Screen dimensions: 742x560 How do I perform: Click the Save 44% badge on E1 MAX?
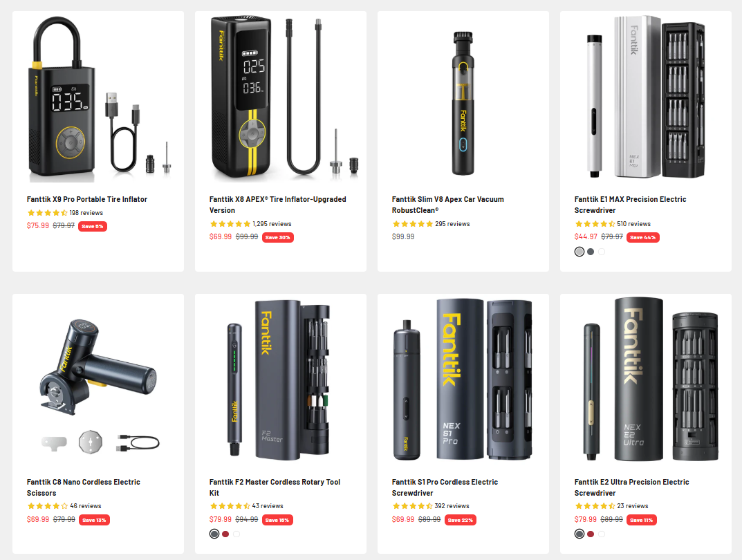click(x=642, y=237)
